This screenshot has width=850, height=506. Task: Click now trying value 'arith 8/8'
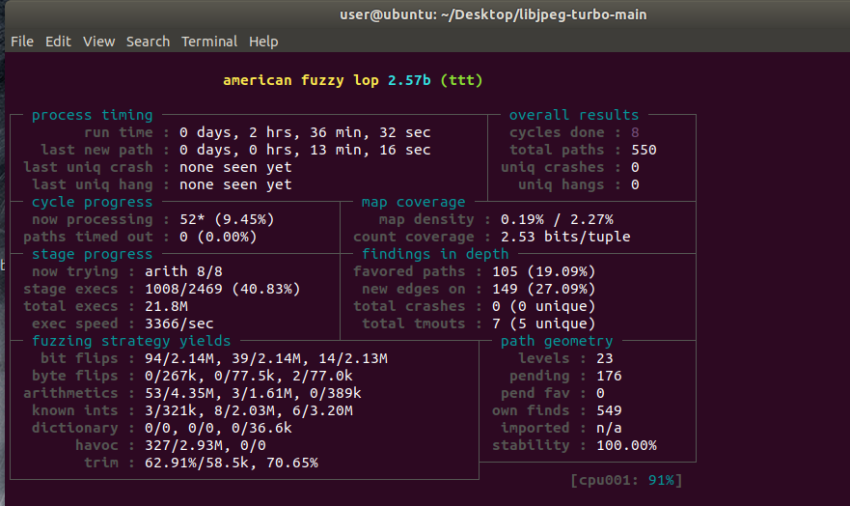coord(184,271)
